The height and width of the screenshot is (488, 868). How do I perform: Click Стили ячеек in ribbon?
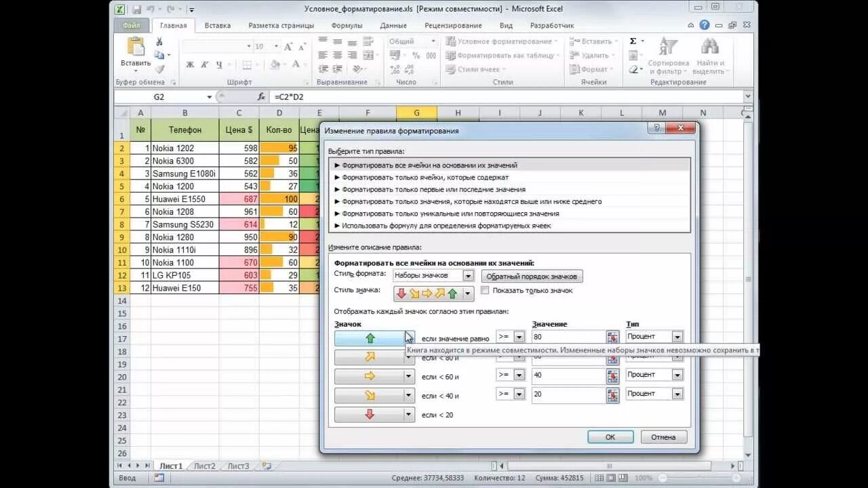click(x=477, y=69)
